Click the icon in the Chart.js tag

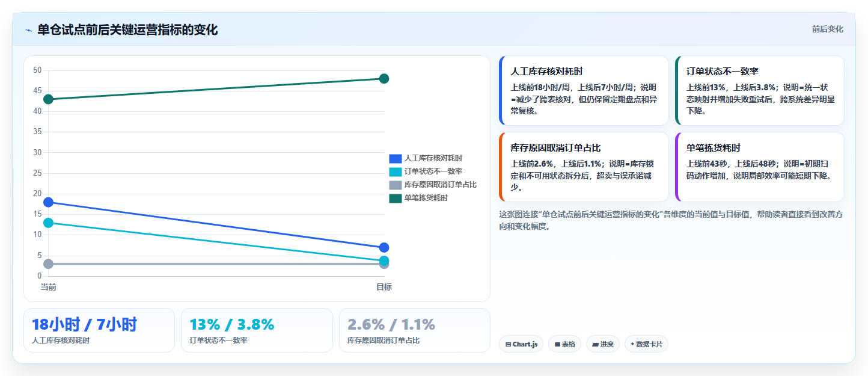tap(509, 345)
